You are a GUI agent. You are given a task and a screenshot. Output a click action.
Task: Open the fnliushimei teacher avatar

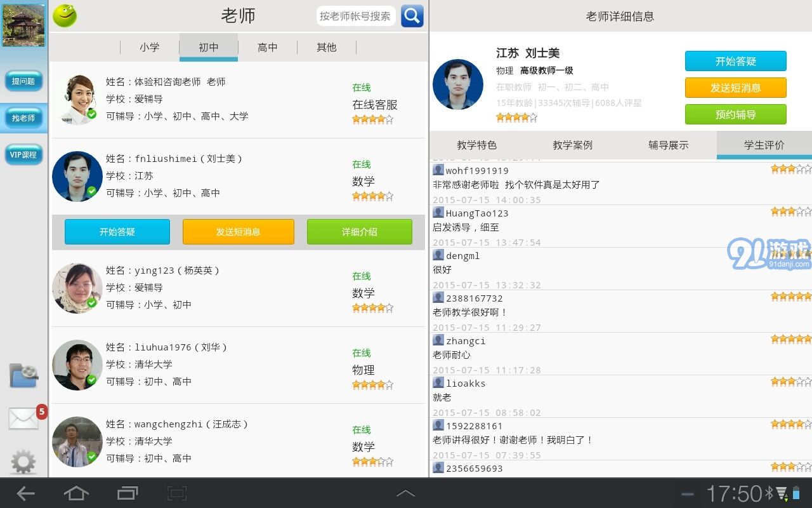pyautogui.click(x=77, y=177)
